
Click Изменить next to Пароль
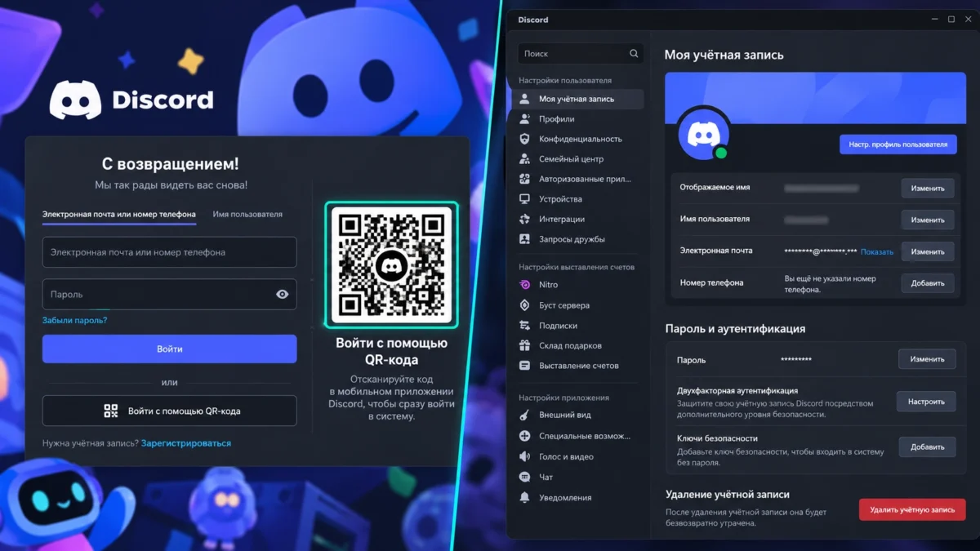coord(928,359)
